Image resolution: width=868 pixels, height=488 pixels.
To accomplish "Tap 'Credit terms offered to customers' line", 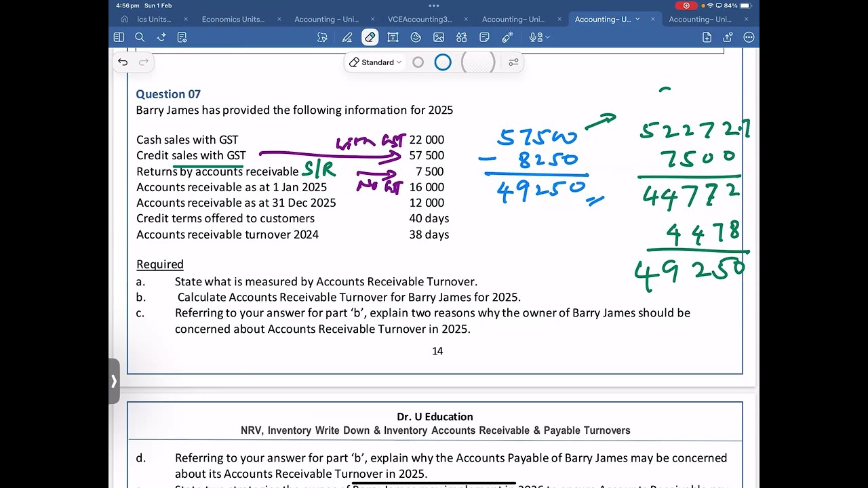I will (x=225, y=218).
